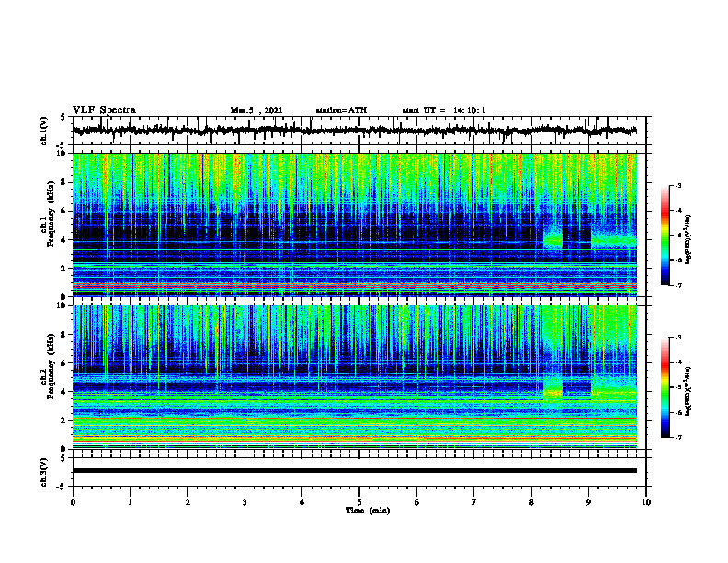
Task: Click the "ch.3(V)" axis label
Action: pos(44,473)
